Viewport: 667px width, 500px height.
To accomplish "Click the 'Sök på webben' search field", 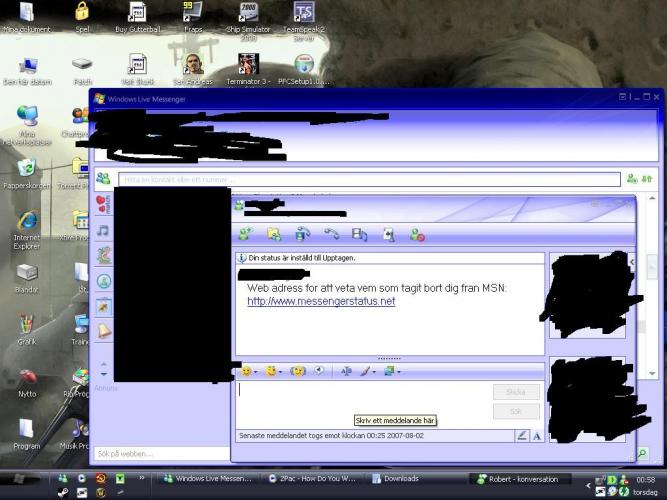I will click(163, 454).
